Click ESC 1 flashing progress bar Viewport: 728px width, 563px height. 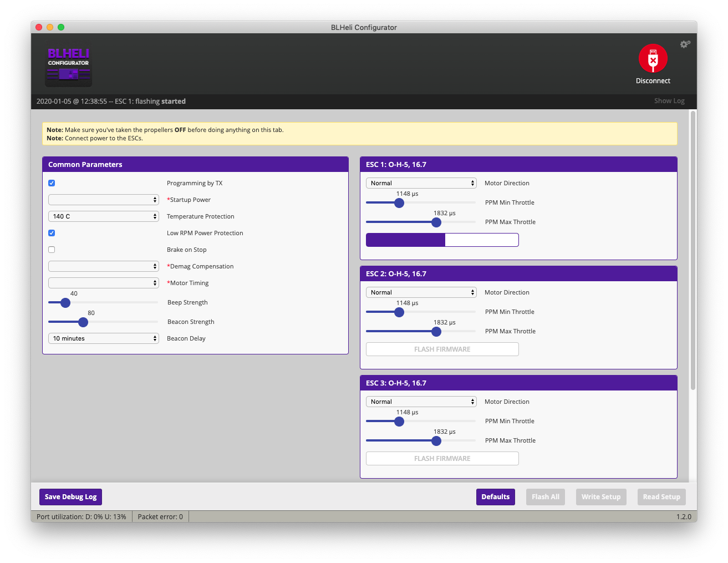coord(442,240)
